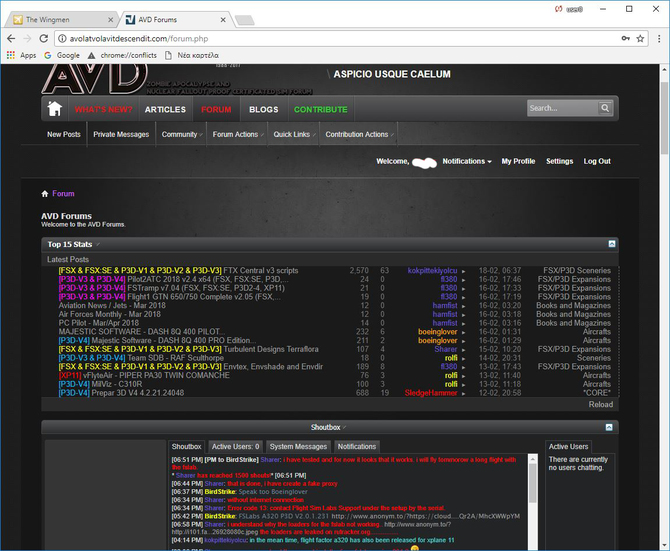Reload the page with refresh icon
Screen dimensions: 670x551
pyautogui.click(x=44, y=38)
